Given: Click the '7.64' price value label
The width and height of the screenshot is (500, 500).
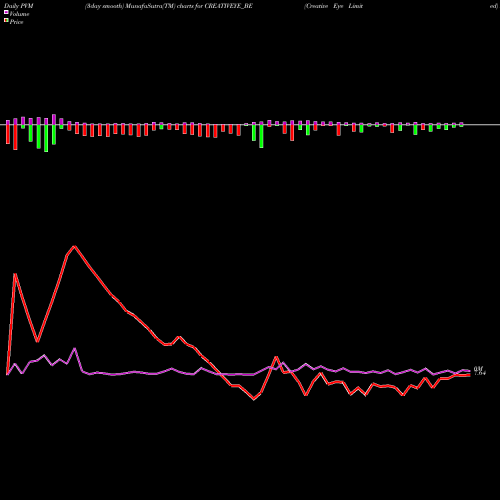Looking at the screenshot, I should click(480, 373).
